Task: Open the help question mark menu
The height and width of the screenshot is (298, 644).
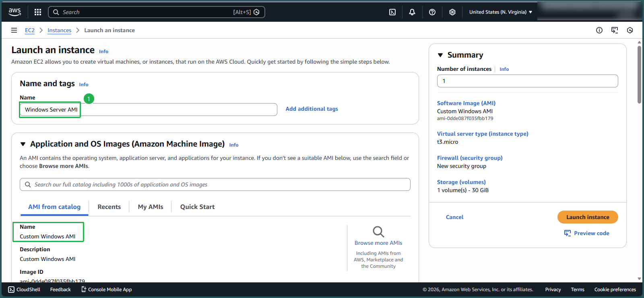Action: point(432,12)
